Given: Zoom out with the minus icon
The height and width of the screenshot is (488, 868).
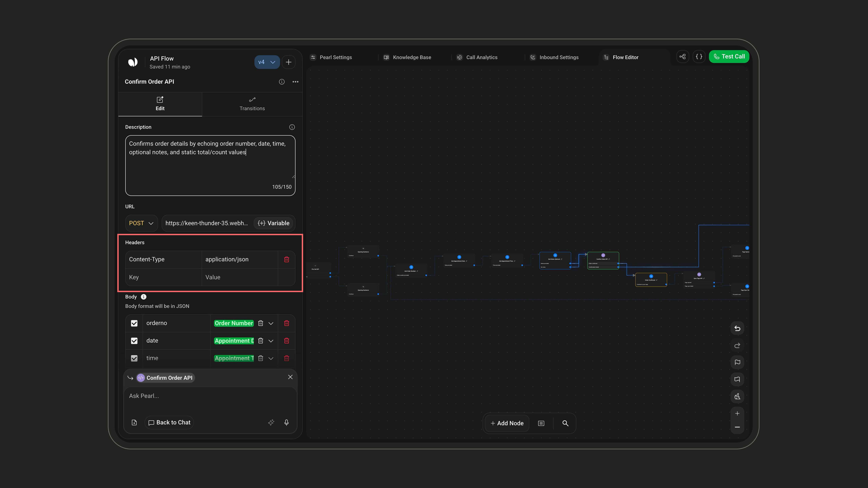Looking at the screenshot, I should [737, 427].
